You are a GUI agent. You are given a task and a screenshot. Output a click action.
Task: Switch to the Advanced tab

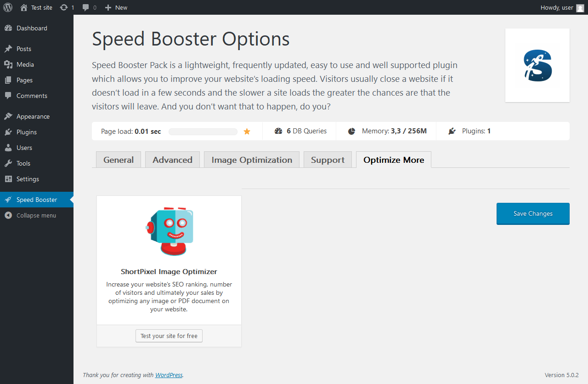(x=172, y=160)
